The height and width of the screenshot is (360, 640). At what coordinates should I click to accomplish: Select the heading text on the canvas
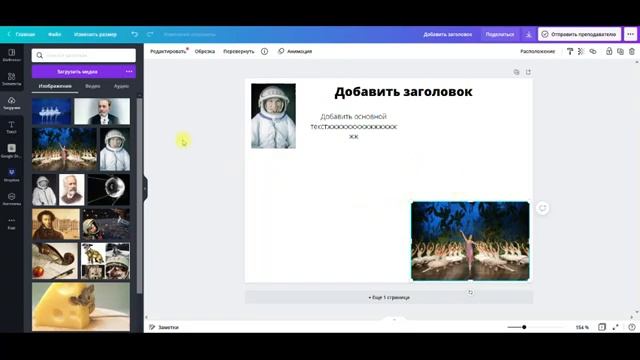tap(403, 92)
